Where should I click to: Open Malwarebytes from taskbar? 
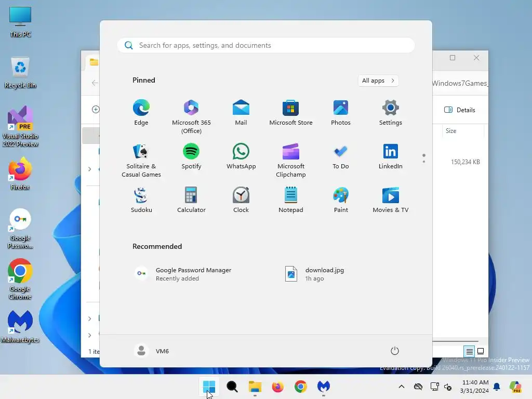pos(323,387)
